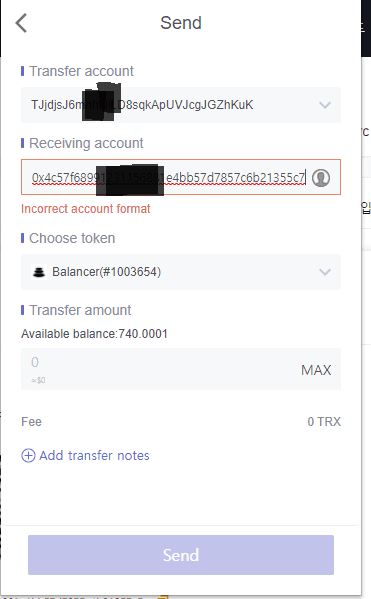Click the Balancer token logo icon
Screen dimensions: 371x599
point(39,272)
